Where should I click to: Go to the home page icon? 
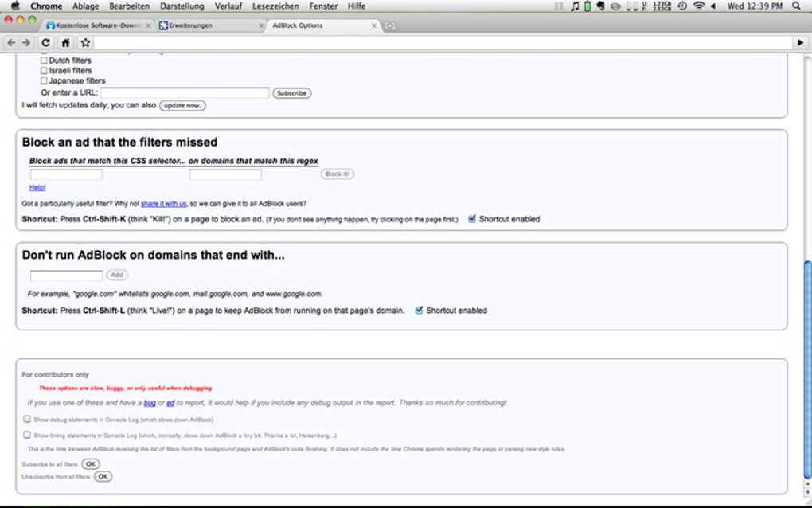click(65, 43)
